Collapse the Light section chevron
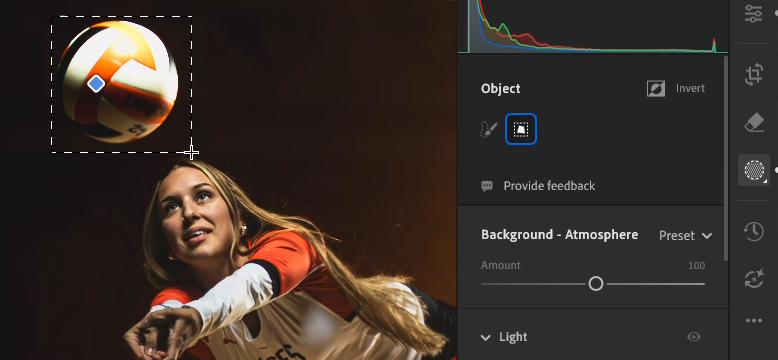 pyautogui.click(x=485, y=338)
